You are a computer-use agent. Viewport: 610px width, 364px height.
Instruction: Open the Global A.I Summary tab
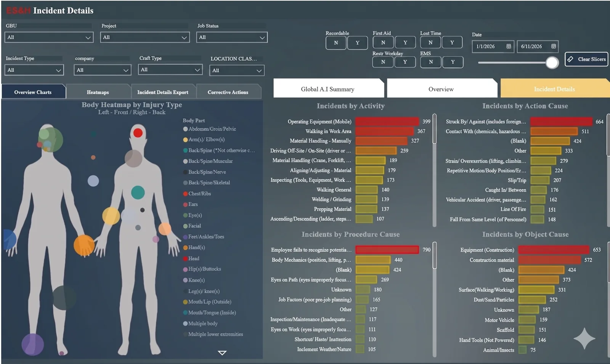click(328, 89)
